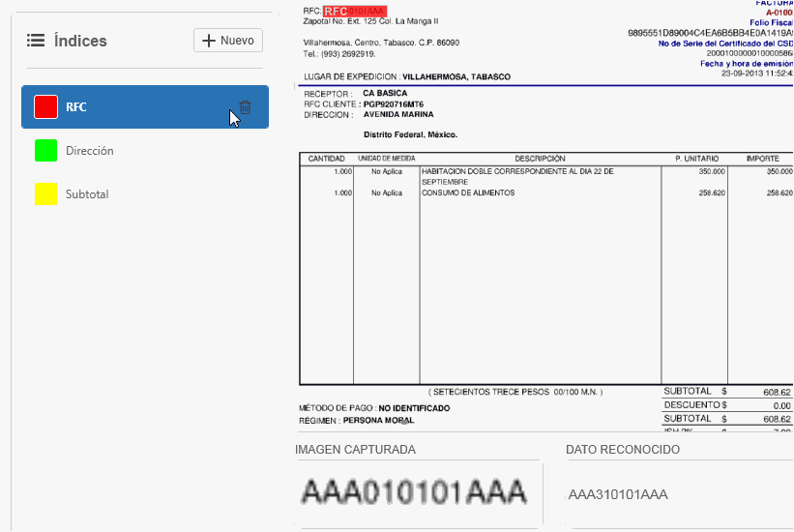The image size is (794, 532).
Task: Select the Subtotal index row
Action: click(145, 194)
